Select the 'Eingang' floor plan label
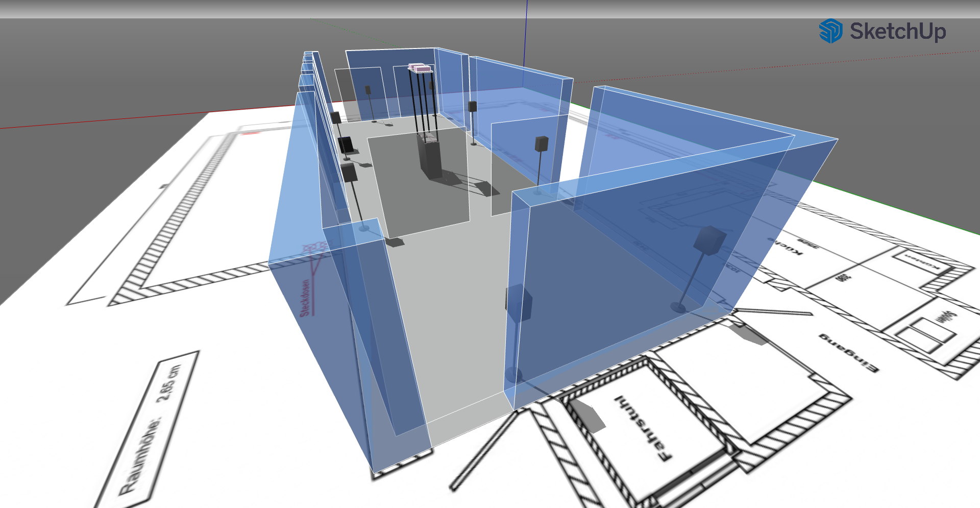 click(x=849, y=352)
